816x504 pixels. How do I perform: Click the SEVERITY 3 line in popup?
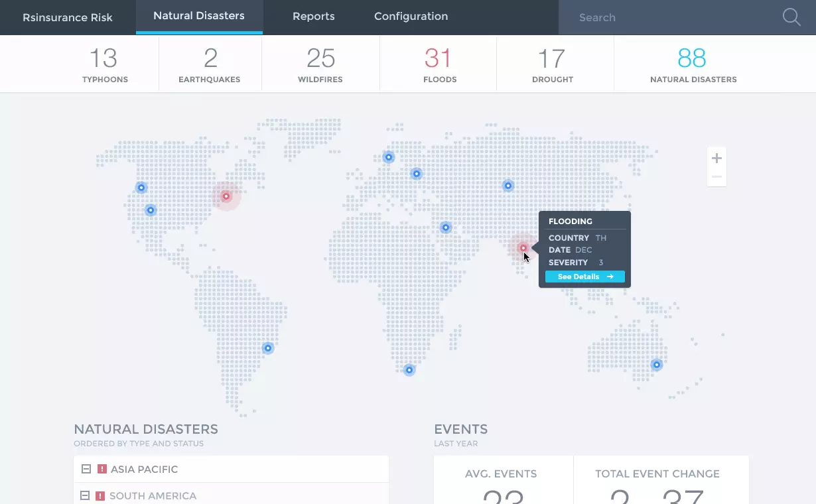(x=576, y=263)
